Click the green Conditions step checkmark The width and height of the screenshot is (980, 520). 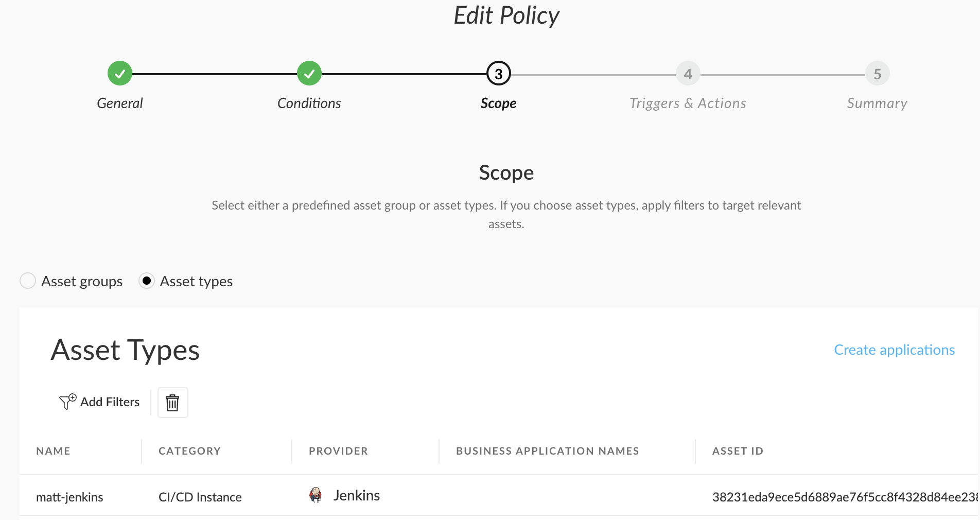tap(309, 74)
